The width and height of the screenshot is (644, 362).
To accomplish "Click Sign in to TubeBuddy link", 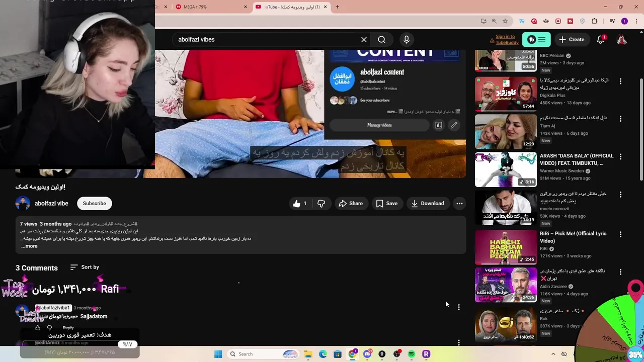I will pos(507,40).
